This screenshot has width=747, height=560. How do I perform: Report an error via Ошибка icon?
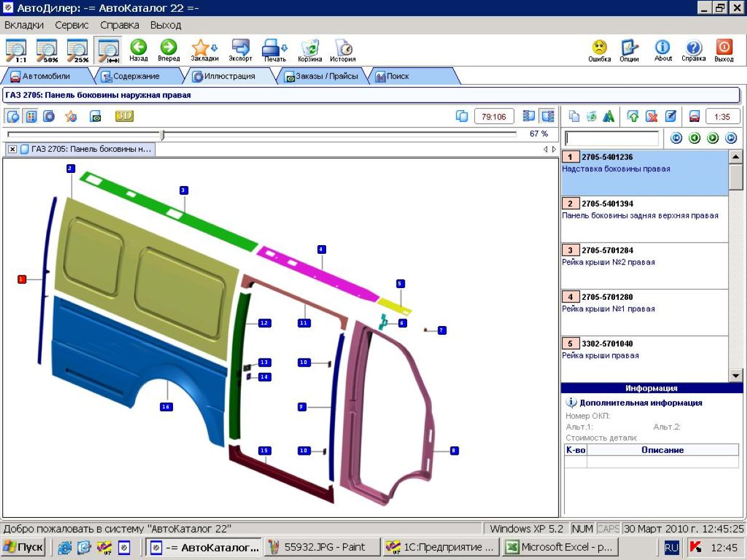[x=599, y=50]
